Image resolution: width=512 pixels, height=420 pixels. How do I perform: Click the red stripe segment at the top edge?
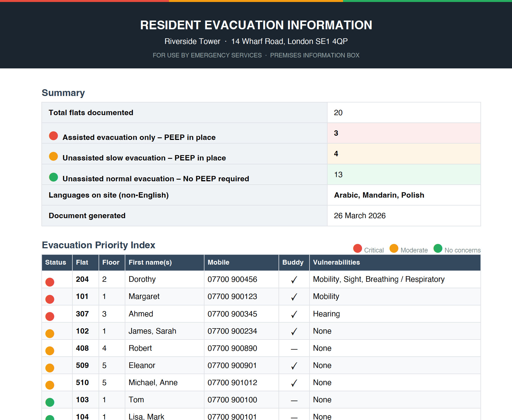84,1
